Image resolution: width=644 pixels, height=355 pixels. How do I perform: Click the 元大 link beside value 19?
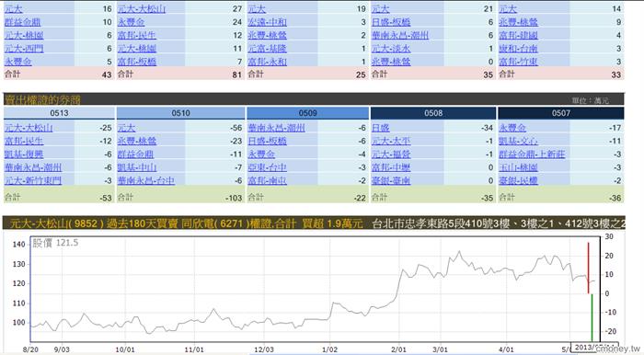(257, 9)
